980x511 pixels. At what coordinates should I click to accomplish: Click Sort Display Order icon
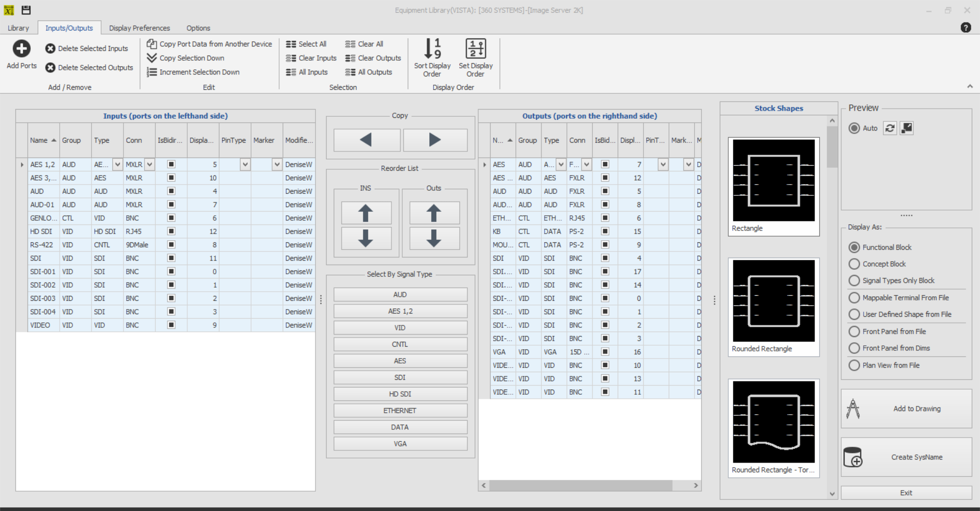click(x=432, y=48)
